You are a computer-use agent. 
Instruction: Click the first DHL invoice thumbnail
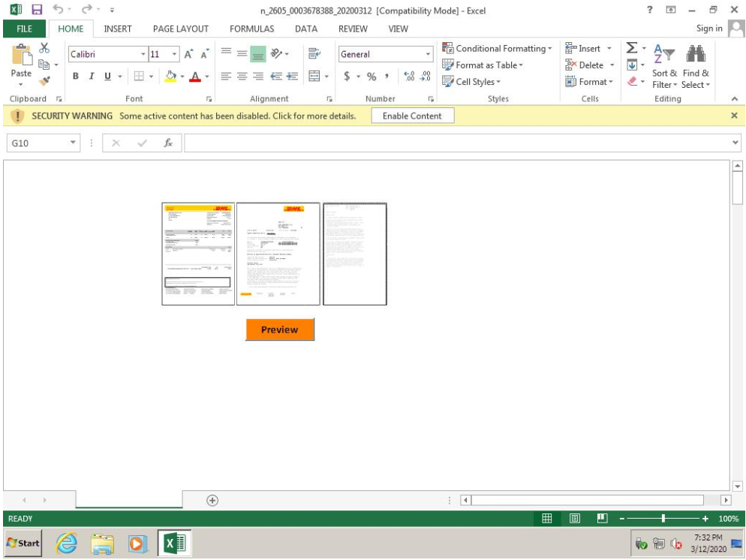coord(198,254)
